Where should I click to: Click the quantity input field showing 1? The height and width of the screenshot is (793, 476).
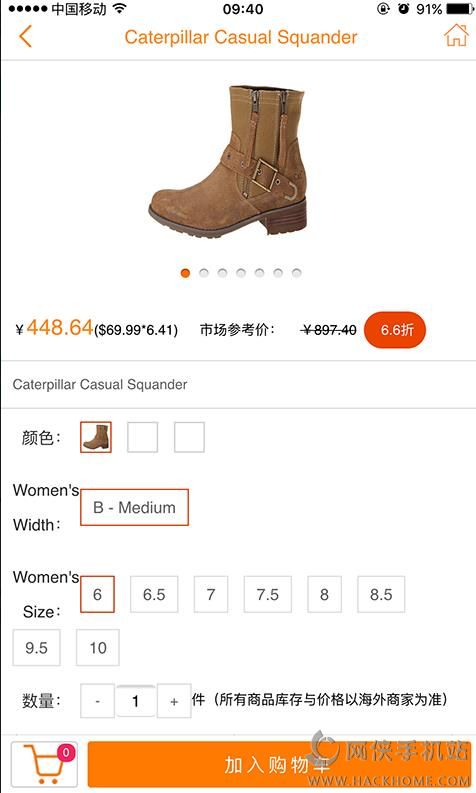136,701
